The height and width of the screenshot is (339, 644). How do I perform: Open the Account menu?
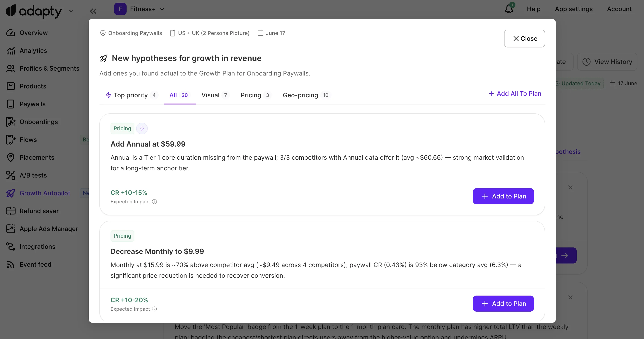pos(619,9)
